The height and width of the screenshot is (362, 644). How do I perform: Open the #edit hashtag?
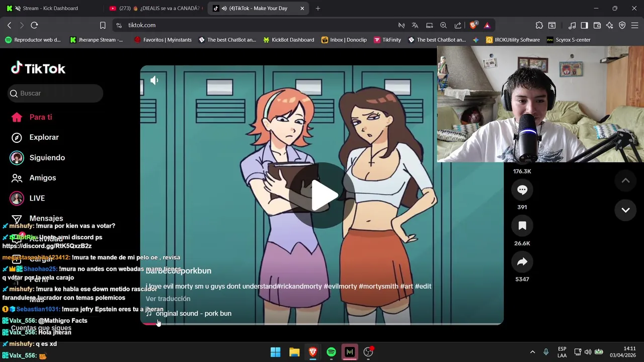click(x=423, y=286)
